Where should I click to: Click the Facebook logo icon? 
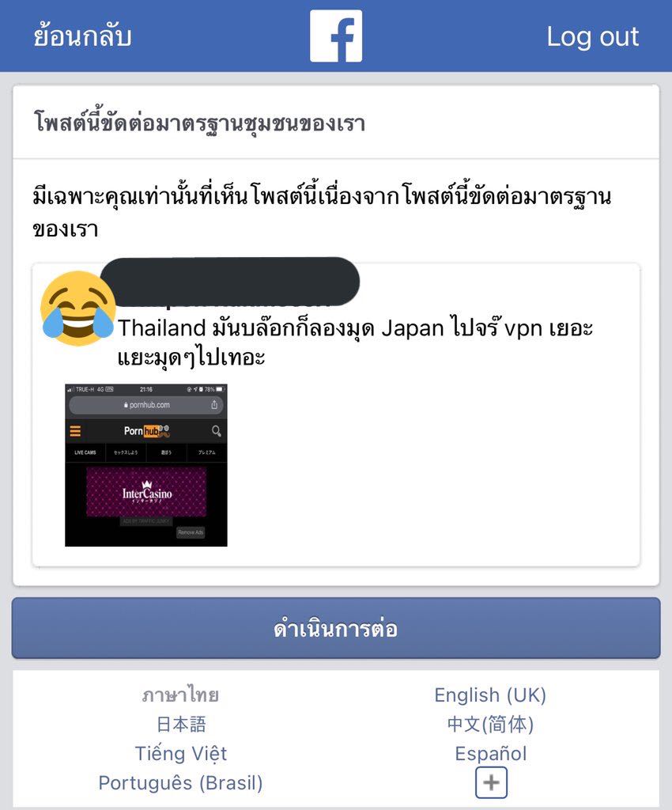click(336, 36)
